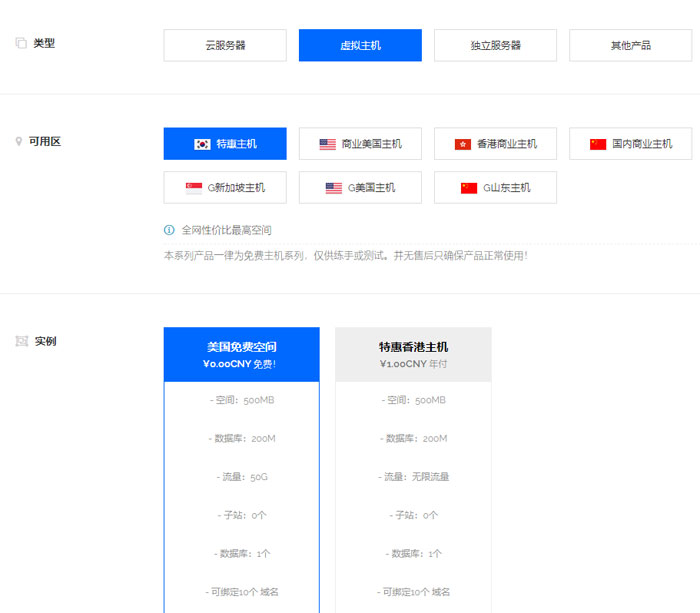Select the 香港商业主机 zone option

coord(495,144)
